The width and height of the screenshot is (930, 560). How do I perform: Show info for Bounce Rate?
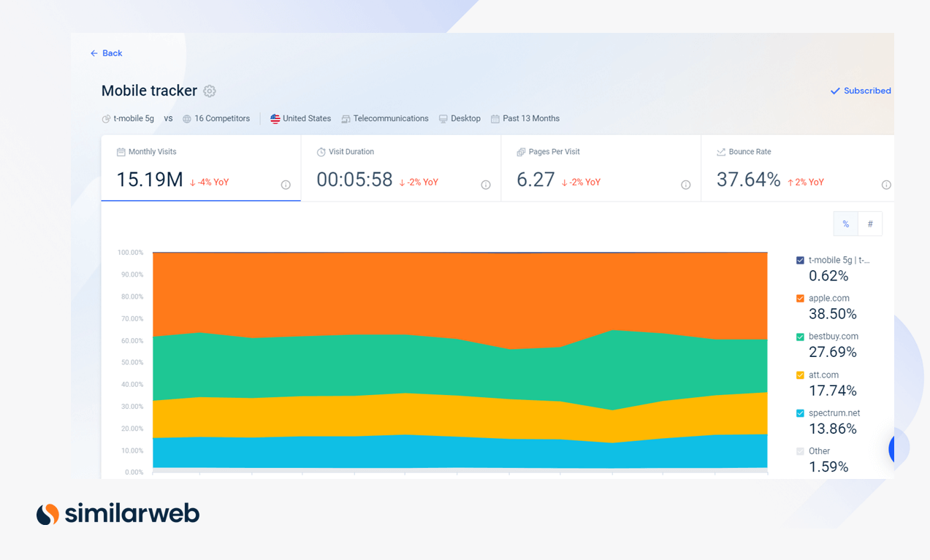pyautogui.click(x=886, y=185)
